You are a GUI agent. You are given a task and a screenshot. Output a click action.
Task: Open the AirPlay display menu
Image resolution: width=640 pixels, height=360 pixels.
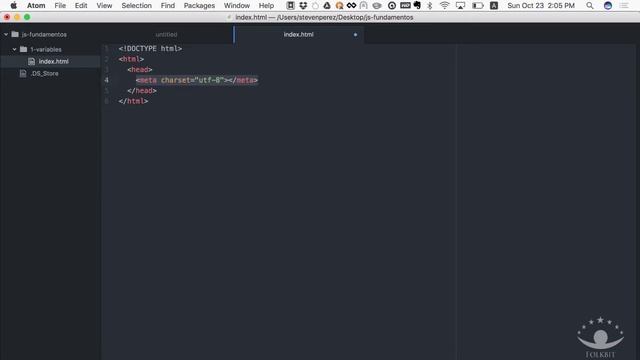pos(460,5)
